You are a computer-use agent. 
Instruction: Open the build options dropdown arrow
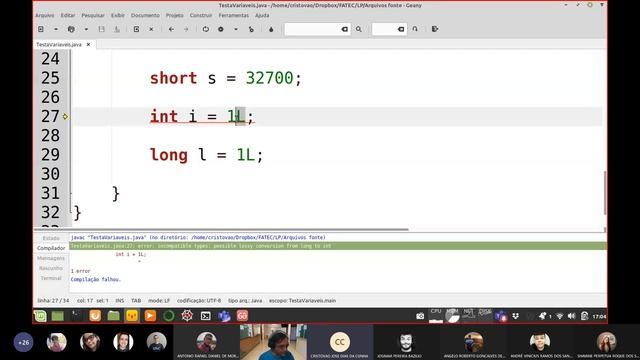point(236,29)
